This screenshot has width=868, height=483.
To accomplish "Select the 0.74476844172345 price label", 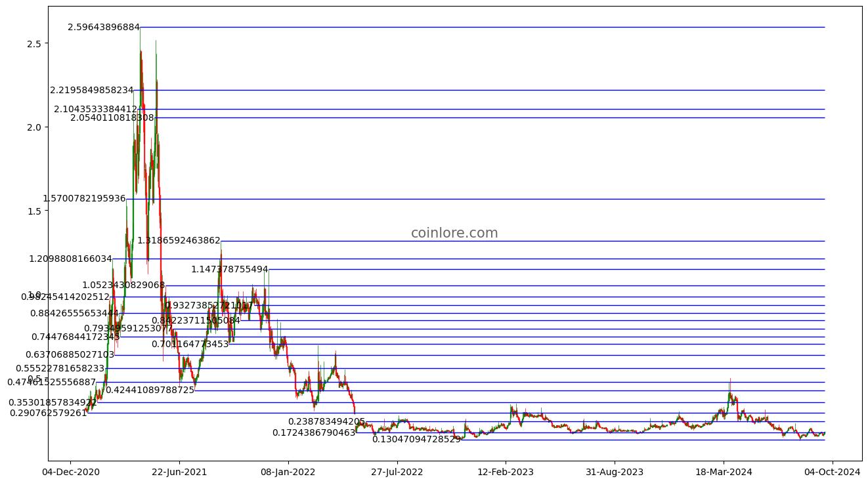I will tap(76, 337).
